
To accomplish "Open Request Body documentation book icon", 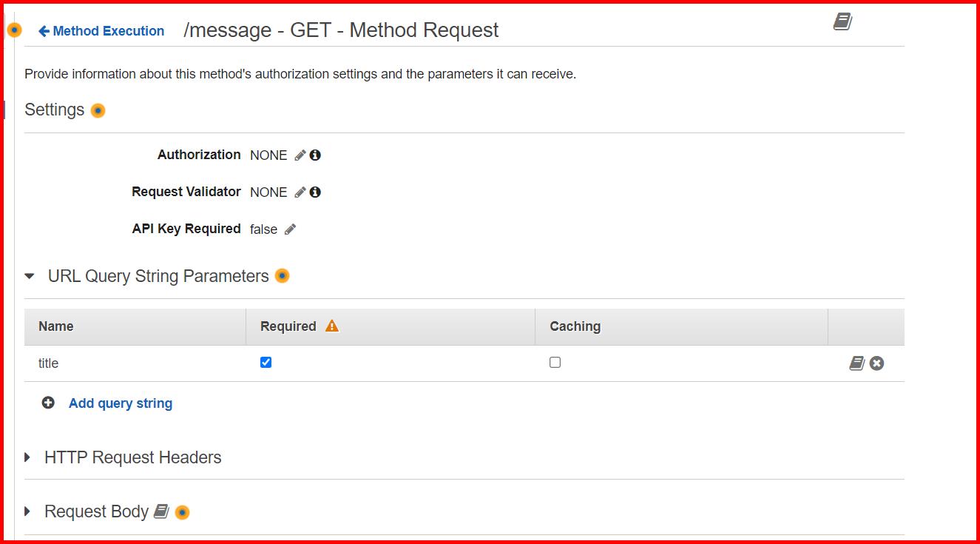I will (x=161, y=511).
